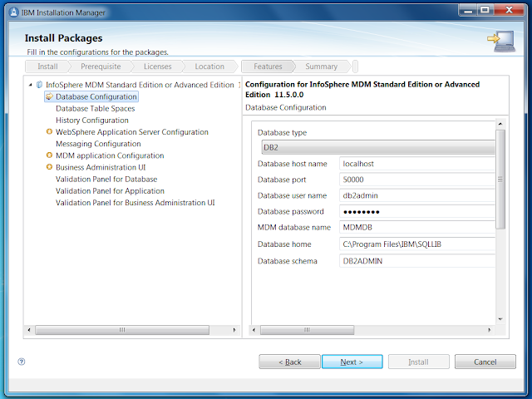Go to the Features wizard step
Image resolution: width=532 pixels, height=399 pixels.
[268, 66]
